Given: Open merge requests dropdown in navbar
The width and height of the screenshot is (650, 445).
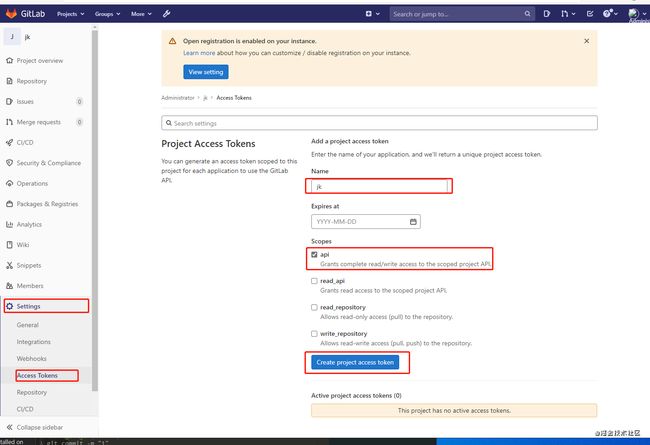Looking at the screenshot, I should [x=568, y=14].
